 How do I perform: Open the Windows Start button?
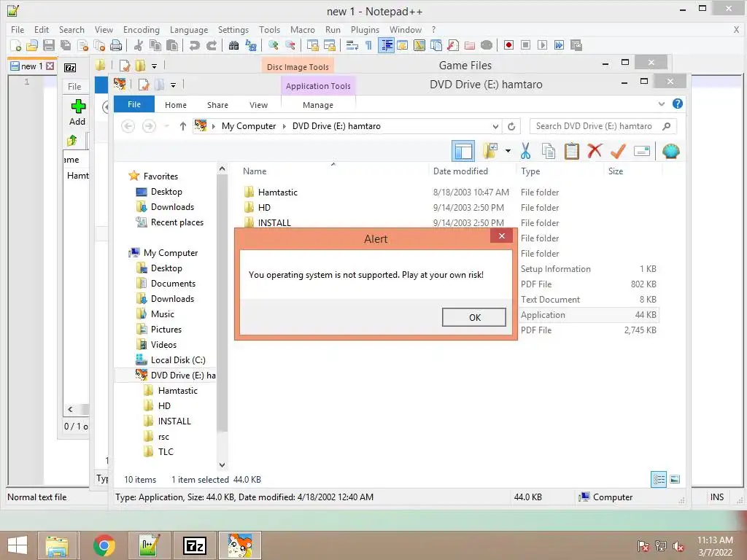(18, 545)
